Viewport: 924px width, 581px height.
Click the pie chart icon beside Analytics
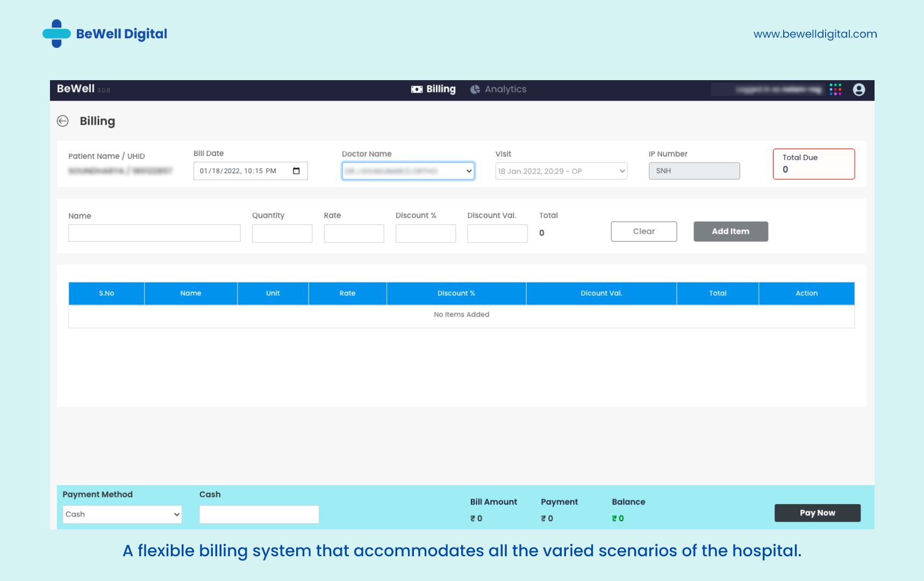(x=475, y=89)
